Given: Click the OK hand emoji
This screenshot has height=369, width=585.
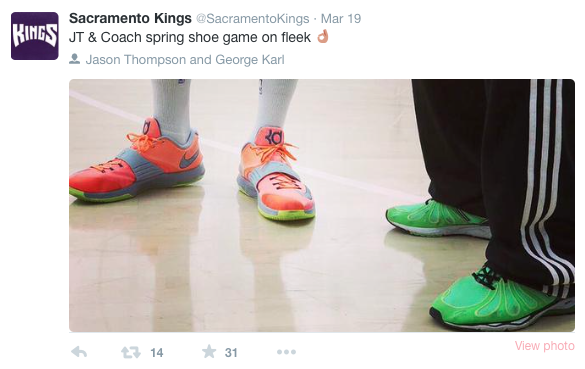Looking at the screenshot, I should pos(323,37).
